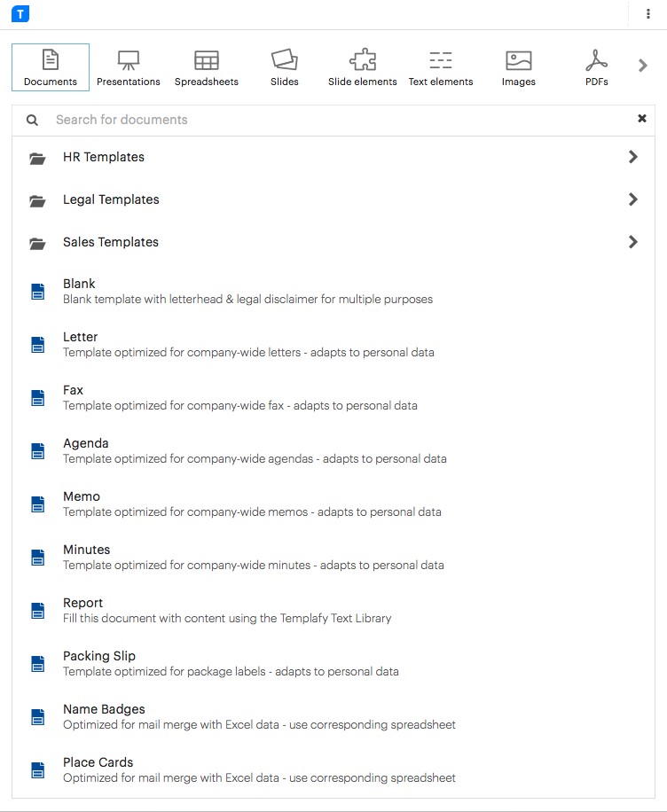Click the search magnifier icon
Image resolution: width=667 pixels, height=812 pixels.
[32, 121]
